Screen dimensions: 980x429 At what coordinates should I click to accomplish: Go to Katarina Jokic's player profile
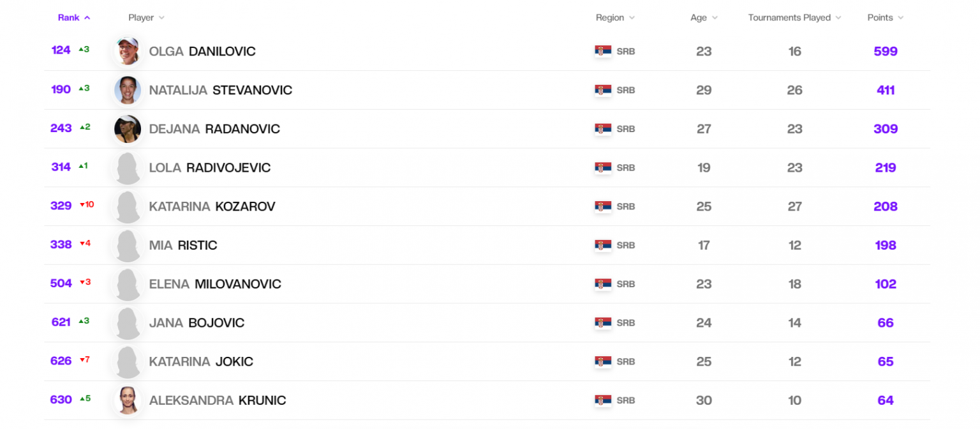(x=201, y=362)
